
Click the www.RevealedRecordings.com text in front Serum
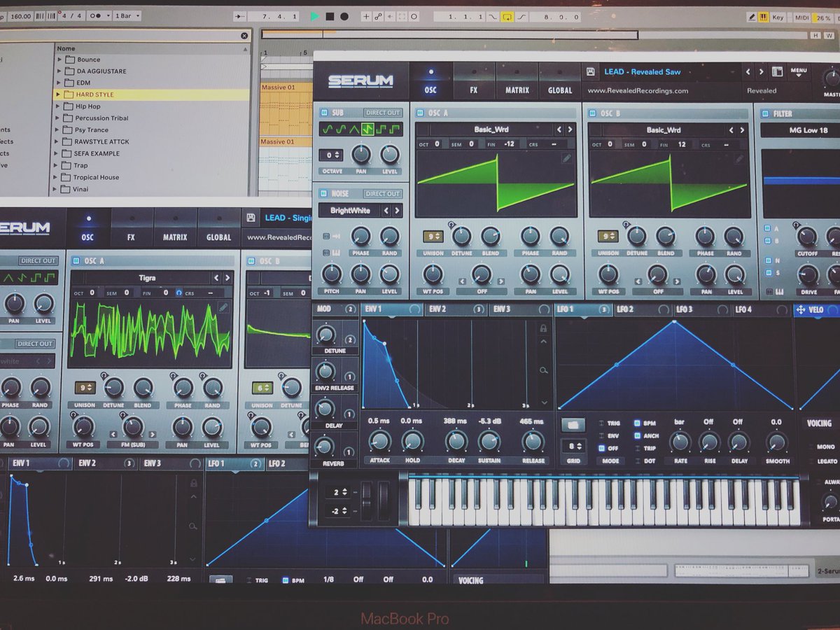pos(638,90)
